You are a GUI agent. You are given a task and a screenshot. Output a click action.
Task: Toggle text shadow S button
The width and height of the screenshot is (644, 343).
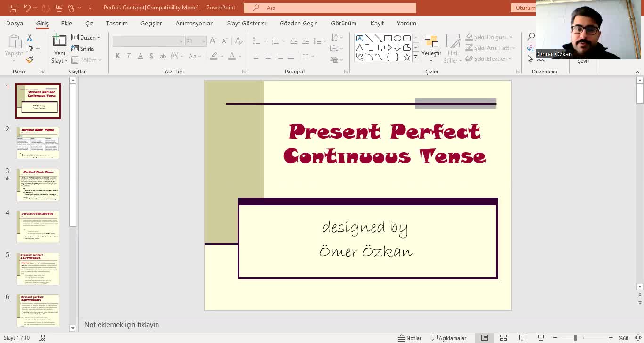tap(151, 56)
